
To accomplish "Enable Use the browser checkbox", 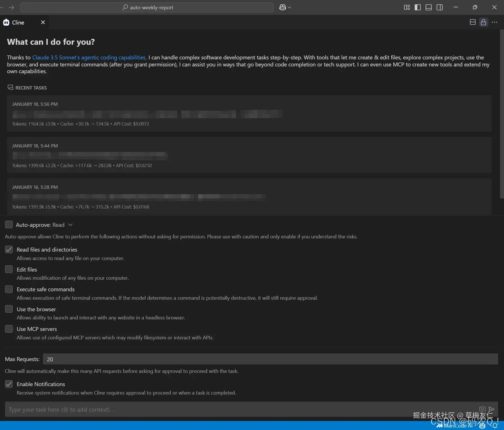I will click(x=9, y=309).
